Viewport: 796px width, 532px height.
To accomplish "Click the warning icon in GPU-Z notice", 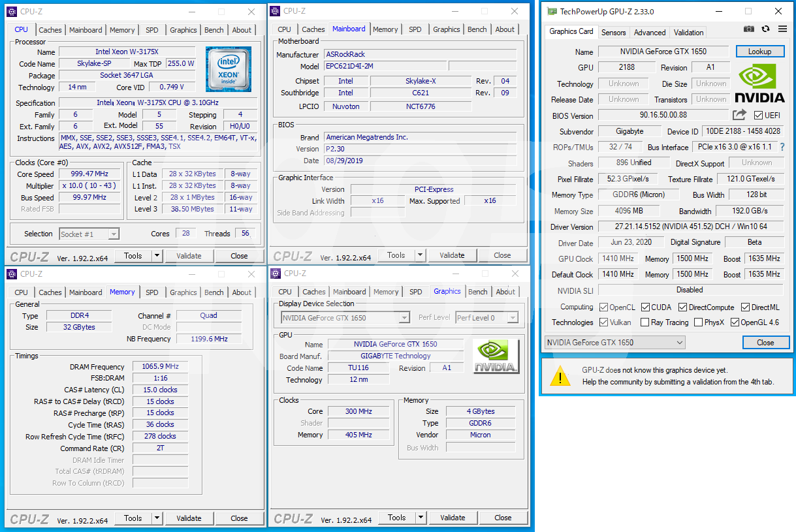I will [x=560, y=376].
